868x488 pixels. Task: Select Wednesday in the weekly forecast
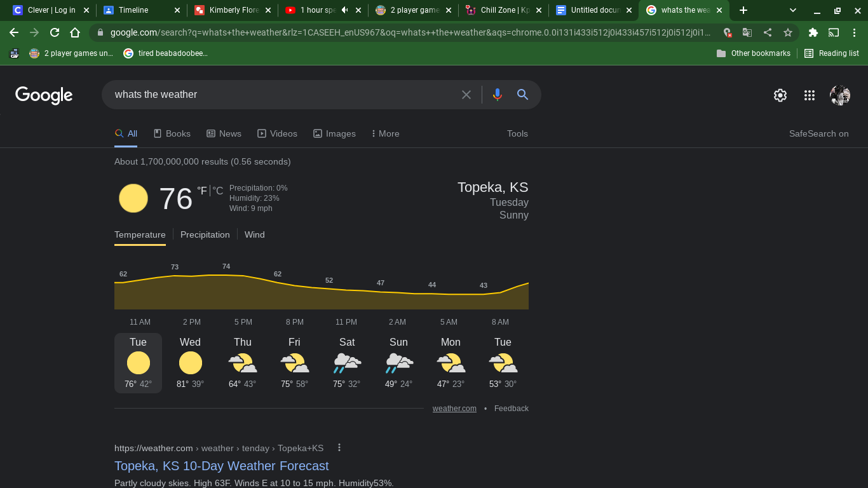pos(190,363)
